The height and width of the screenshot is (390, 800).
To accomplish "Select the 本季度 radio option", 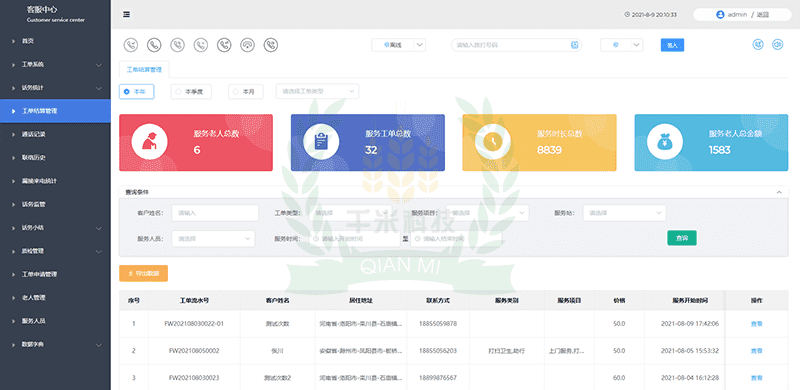I will point(191,92).
